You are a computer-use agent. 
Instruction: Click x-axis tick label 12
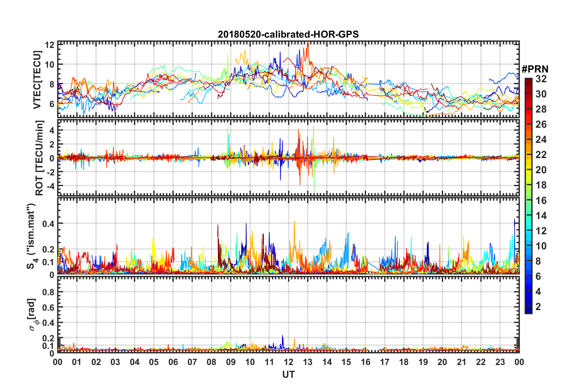(x=288, y=362)
